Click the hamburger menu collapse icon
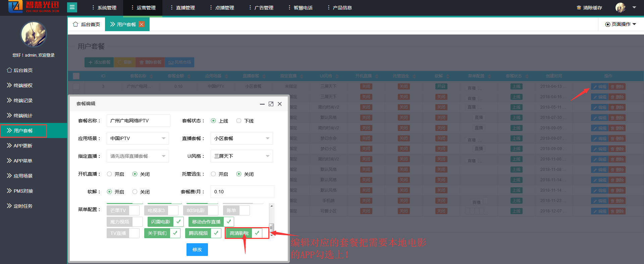This screenshot has width=644, height=264. coord(72,7)
